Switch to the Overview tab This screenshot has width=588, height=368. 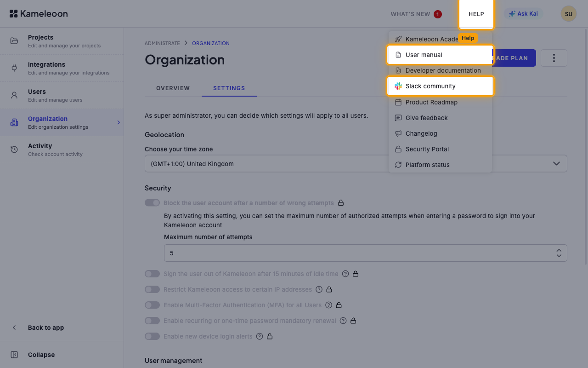173,88
